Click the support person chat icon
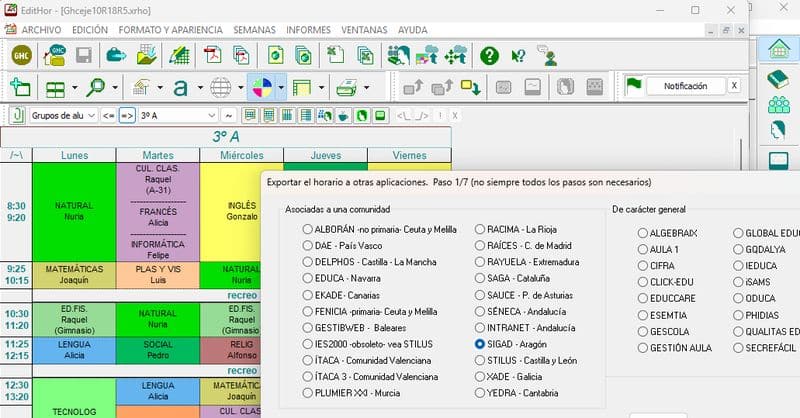800x418 pixels. 547,55
